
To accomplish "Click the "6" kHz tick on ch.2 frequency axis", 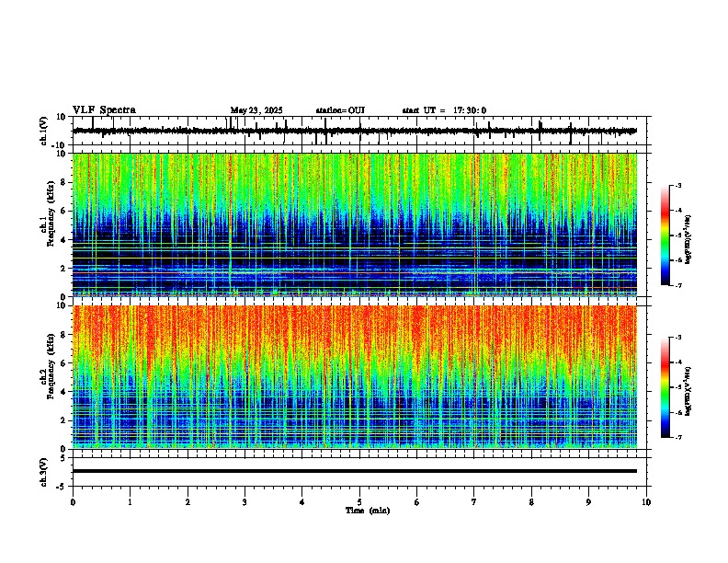I will click(x=64, y=363).
